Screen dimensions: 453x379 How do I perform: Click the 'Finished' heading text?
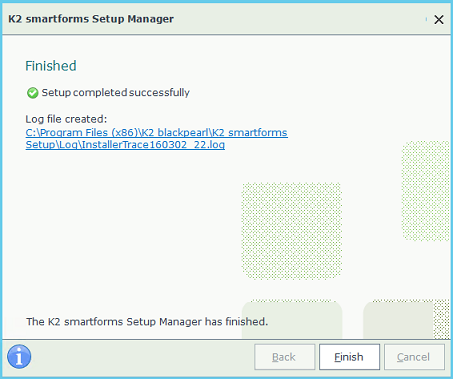pos(51,66)
